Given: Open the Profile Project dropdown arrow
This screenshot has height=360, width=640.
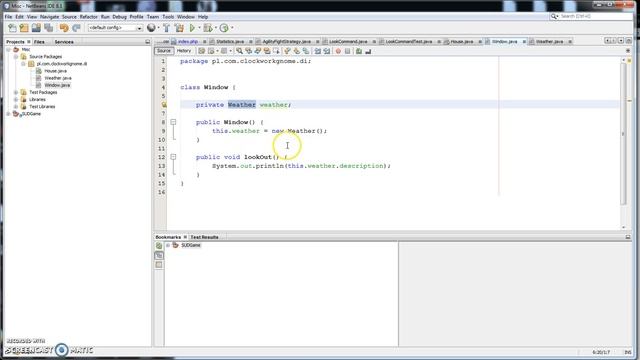Looking at the screenshot, I should click(232, 28).
